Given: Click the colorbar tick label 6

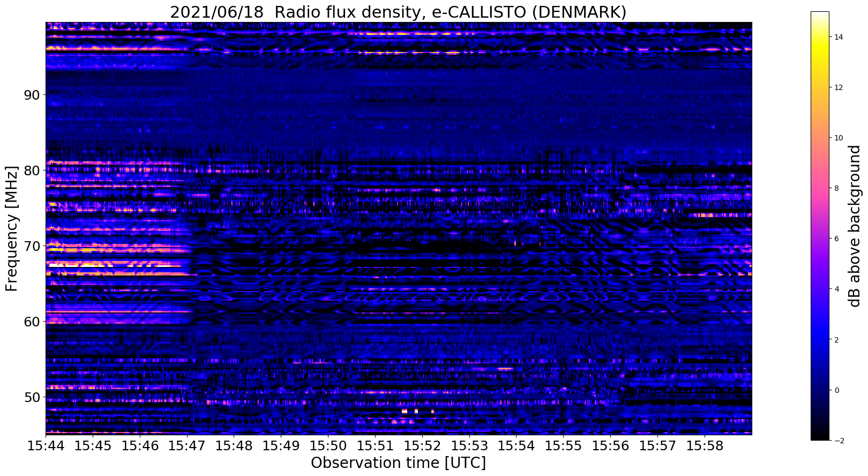Looking at the screenshot, I should [836, 239].
